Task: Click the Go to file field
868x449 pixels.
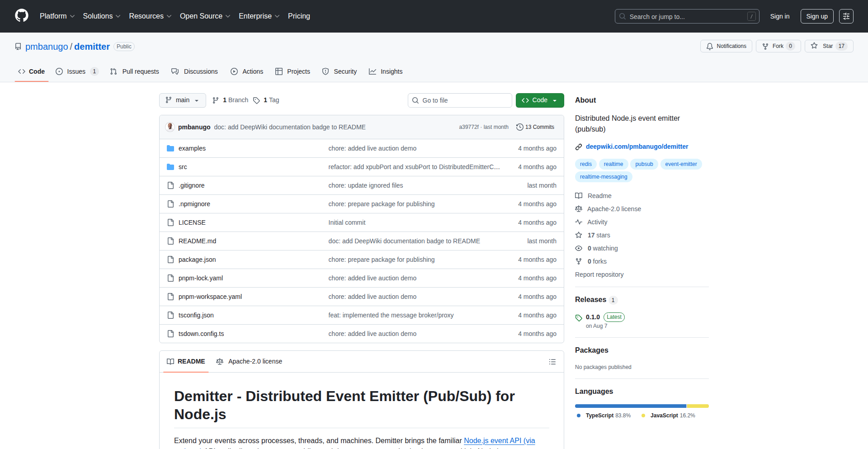Action: pyautogui.click(x=460, y=100)
